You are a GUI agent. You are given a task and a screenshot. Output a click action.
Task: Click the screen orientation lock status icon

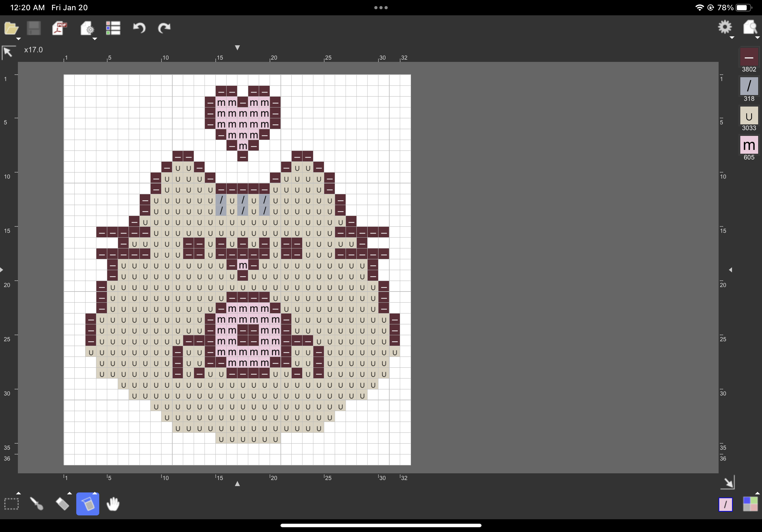coord(711,8)
